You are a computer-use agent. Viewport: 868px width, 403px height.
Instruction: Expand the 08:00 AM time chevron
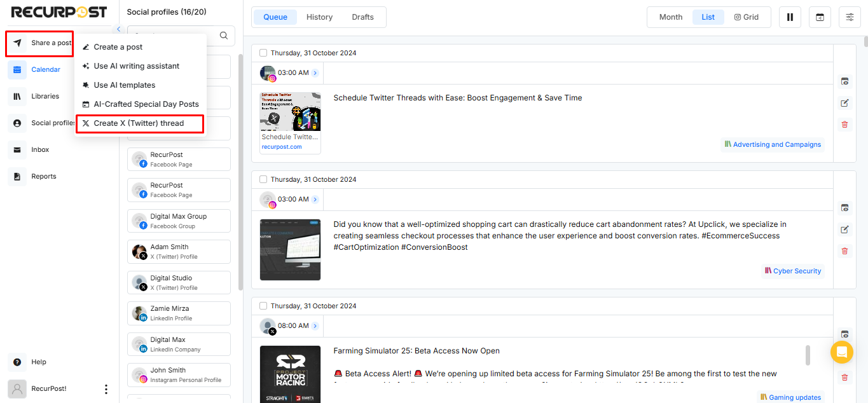[315, 326]
